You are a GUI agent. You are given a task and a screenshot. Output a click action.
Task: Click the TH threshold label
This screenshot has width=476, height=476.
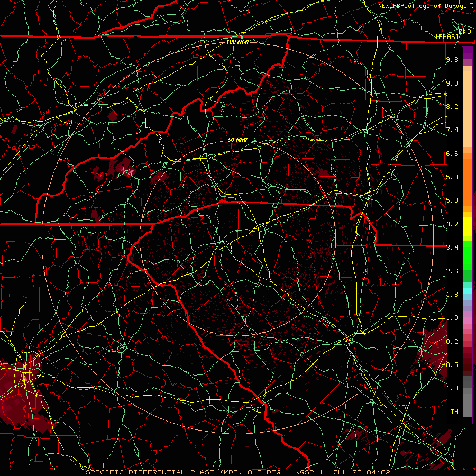click(x=454, y=412)
